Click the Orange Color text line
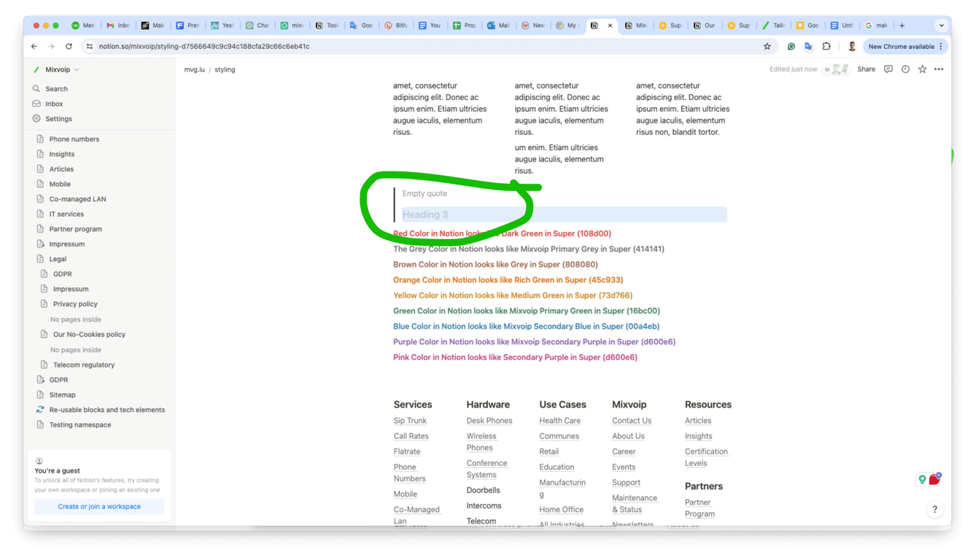The image size is (976, 560). point(508,280)
